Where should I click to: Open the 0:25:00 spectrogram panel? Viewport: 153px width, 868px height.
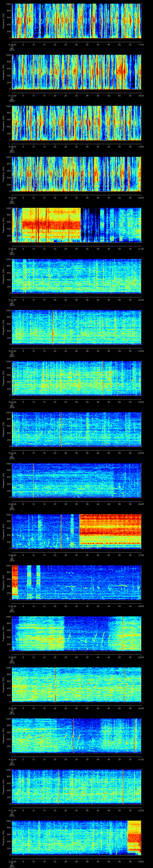point(77,480)
